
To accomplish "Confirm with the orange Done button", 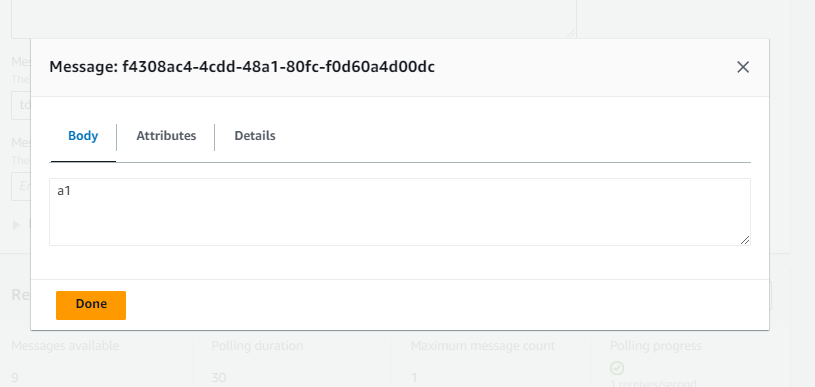I will (91, 305).
